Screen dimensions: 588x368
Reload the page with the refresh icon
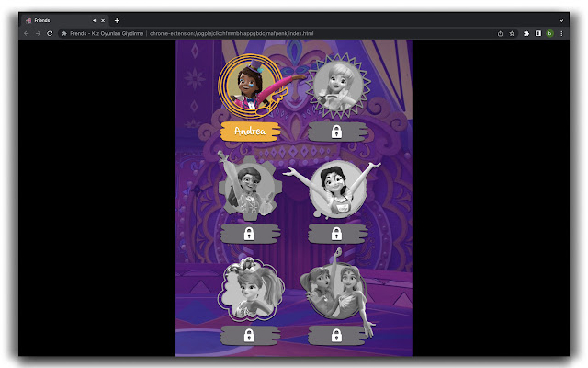(50, 33)
